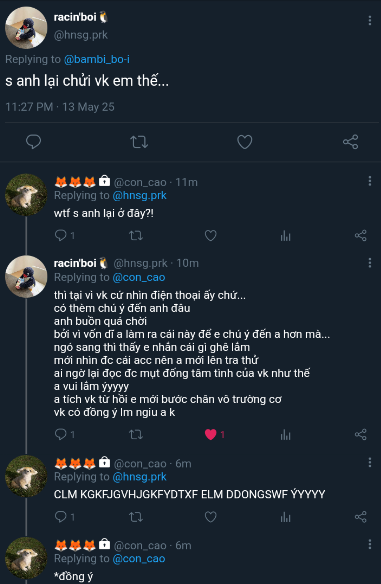Open @bambi_bo-i mention link
This screenshot has height=584, width=381.
tap(97, 59)
